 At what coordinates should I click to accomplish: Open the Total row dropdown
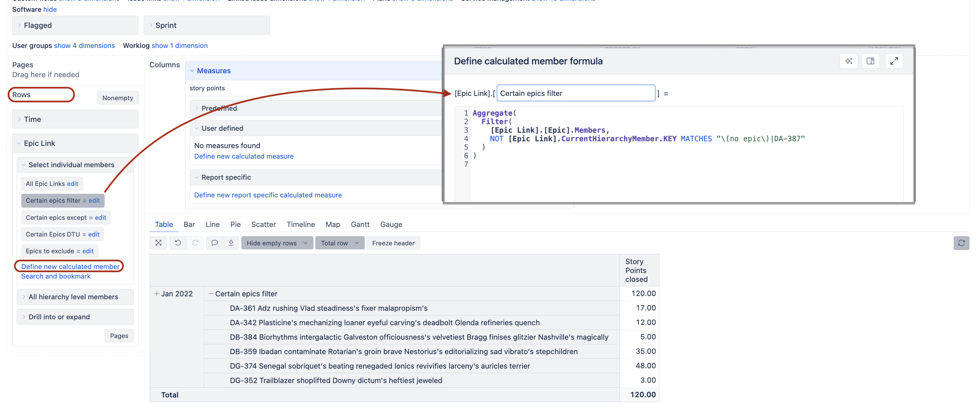click(340, 243)
